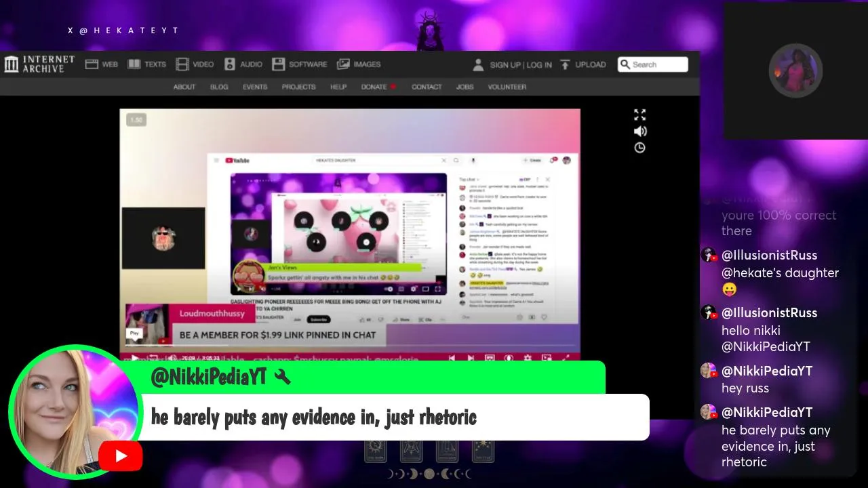Open the TEXTS book icon
The height and width of the screenshot is (488, 868).
(134, 64)
